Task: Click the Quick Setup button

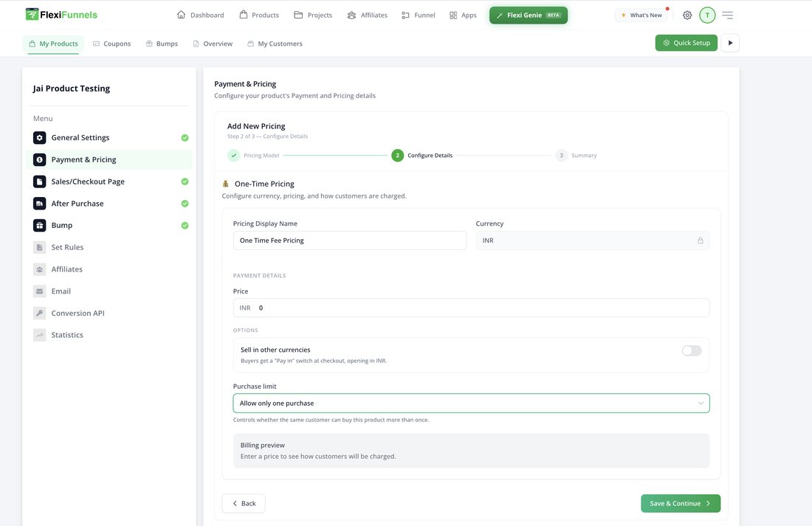Action: (687, 43)
